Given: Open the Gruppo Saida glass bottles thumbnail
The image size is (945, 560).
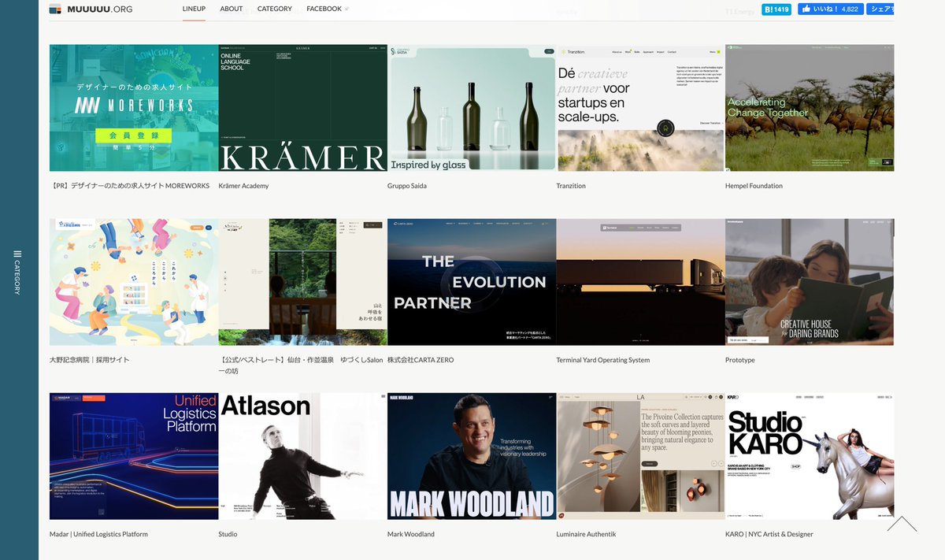Looking at the screenshot, I should 472,108.
